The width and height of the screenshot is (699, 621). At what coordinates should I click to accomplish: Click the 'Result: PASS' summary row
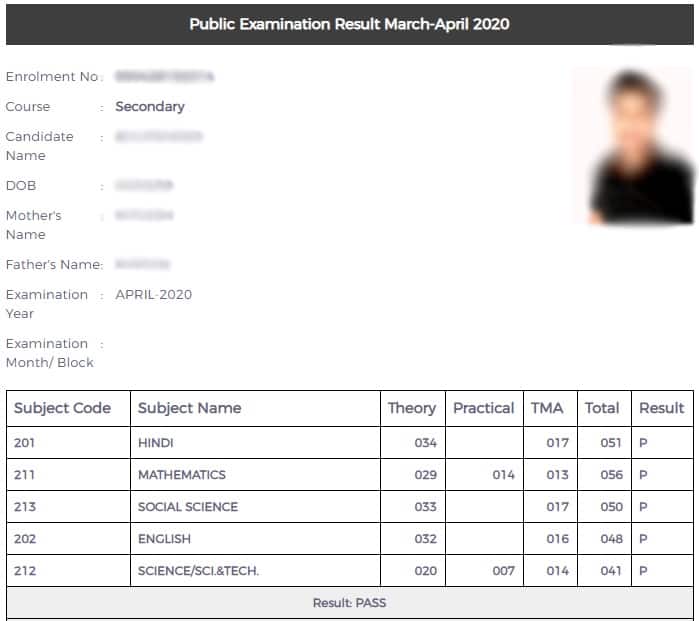350,603
